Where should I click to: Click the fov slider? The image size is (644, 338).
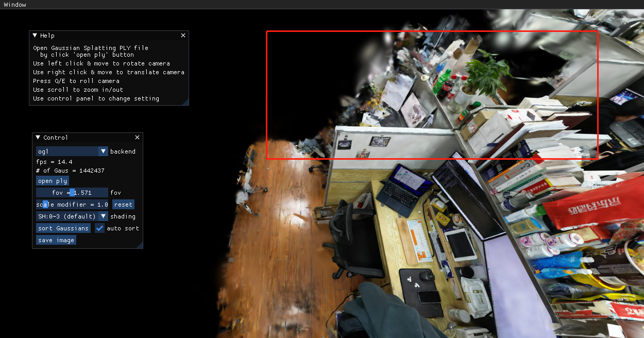(72, 193)
